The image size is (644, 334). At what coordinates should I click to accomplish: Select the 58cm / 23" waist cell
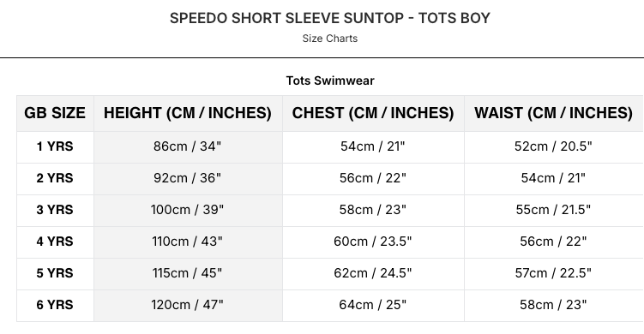[553, 305]
